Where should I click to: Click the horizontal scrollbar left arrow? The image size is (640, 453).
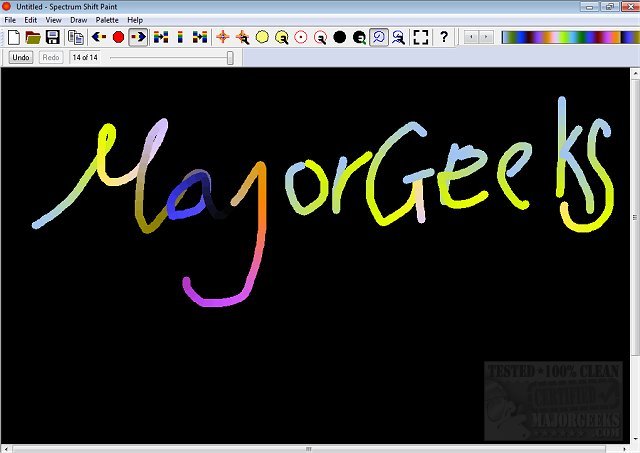(x=6, y=449)
